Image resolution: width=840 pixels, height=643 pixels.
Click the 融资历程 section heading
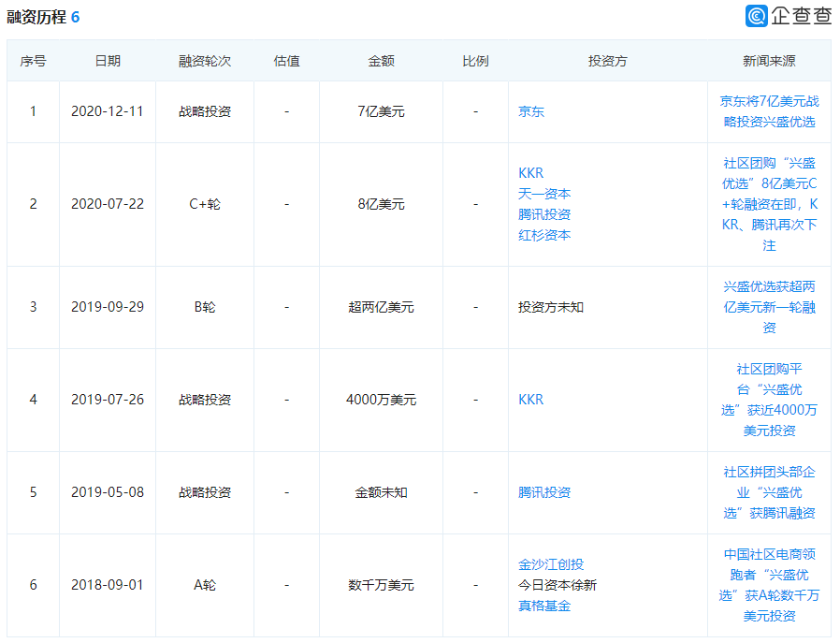pos(36,17)
